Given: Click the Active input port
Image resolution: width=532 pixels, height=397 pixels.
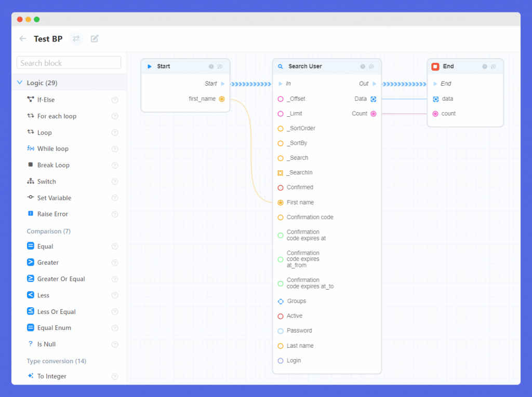Looking at the screenshot, I should [281, 316].
